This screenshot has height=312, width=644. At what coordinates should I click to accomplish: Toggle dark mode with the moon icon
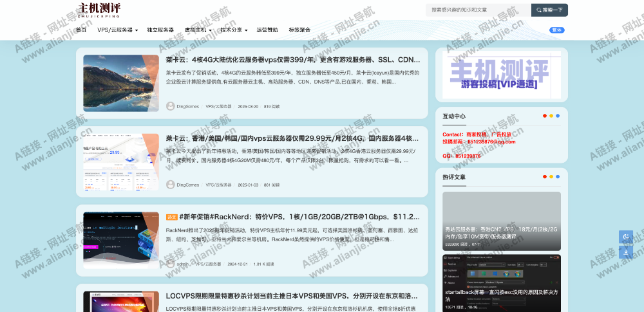coord(625,237)
